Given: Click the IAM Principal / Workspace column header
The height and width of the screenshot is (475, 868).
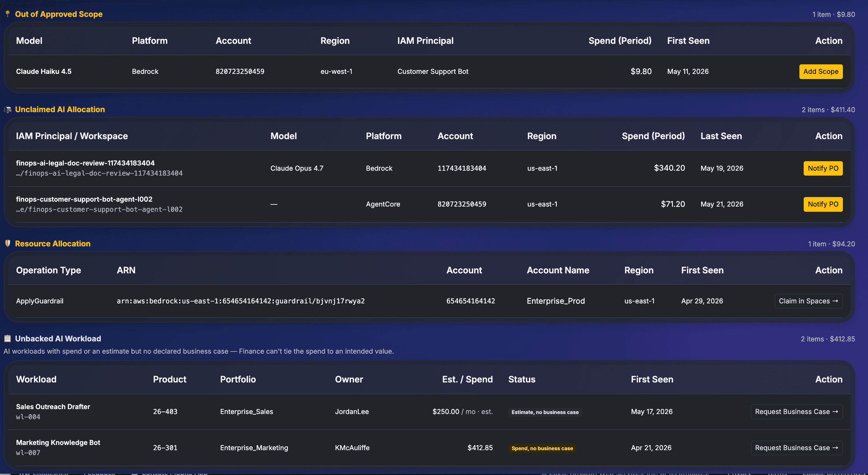Looking at the screenshot, I should click(72, 136).
